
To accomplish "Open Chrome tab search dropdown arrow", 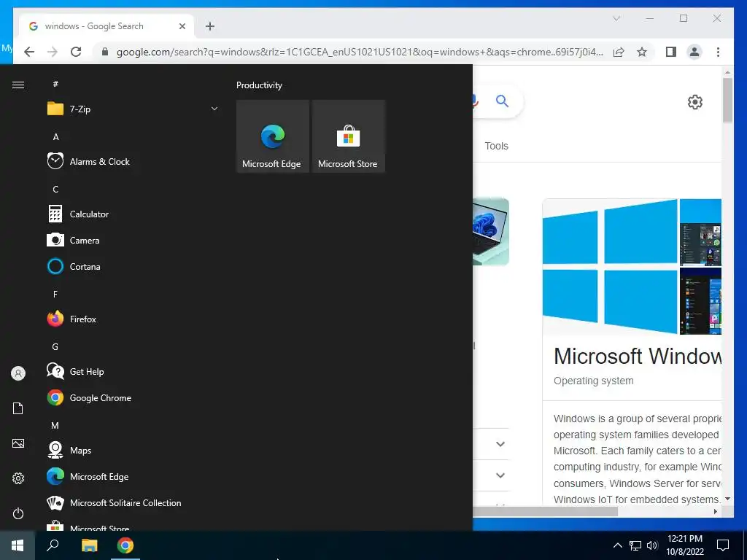I will [616, 18].
